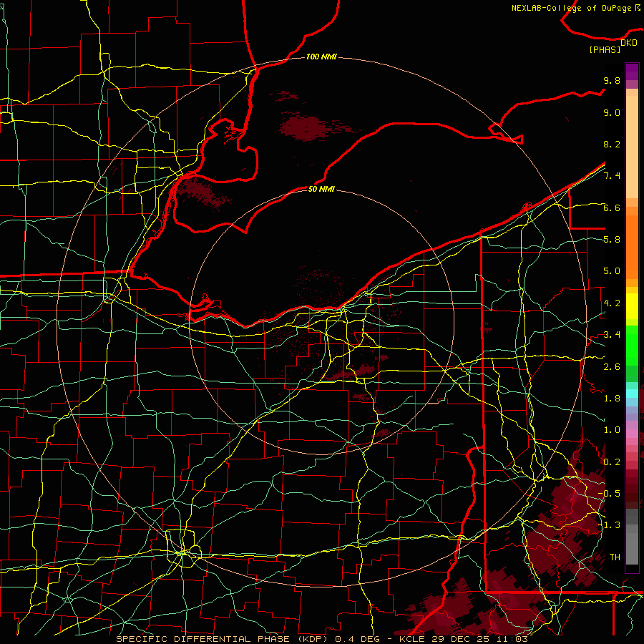The height and width of the screenshot is (644, 644).
Task: Click the pink section of color bar
Action: 632,434
